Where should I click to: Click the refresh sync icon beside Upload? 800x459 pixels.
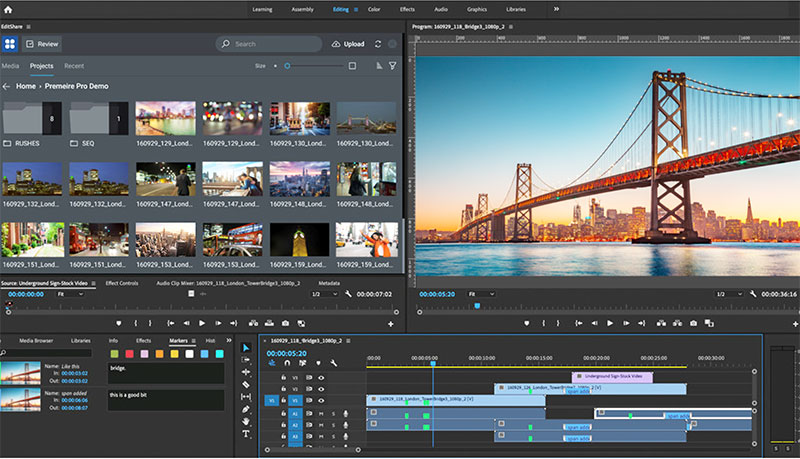[378, 44]
